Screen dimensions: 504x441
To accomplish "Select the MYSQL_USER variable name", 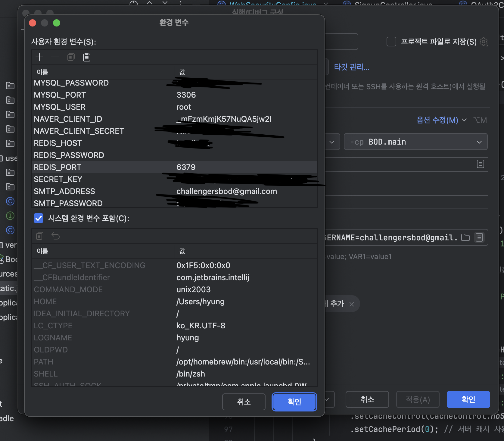I will click(60, 107).
